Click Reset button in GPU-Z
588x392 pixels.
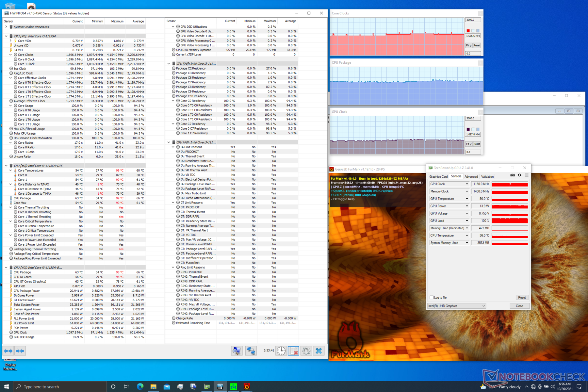point(522,298)
